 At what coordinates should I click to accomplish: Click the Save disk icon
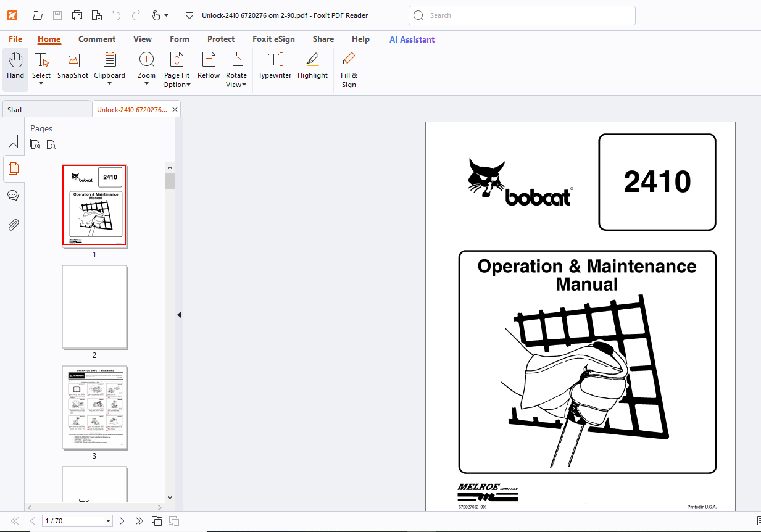57,15
